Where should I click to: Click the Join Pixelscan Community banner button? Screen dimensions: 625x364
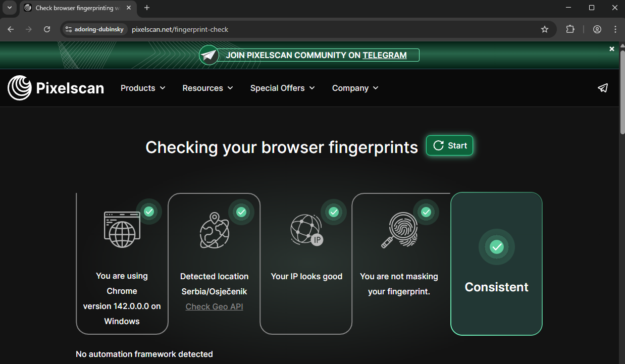pos(309,55)
